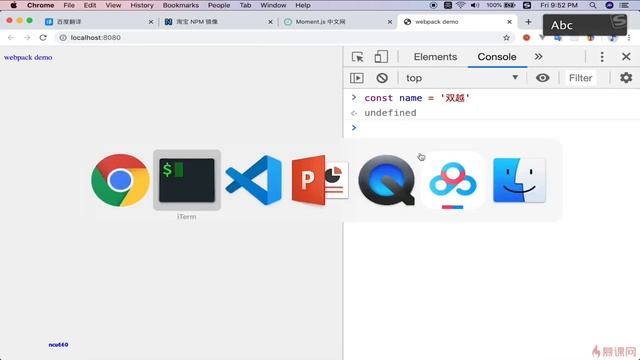Screen dimensions: 640x360
Task: Toggle DevTools device toolbar
Action: (381, 57)
